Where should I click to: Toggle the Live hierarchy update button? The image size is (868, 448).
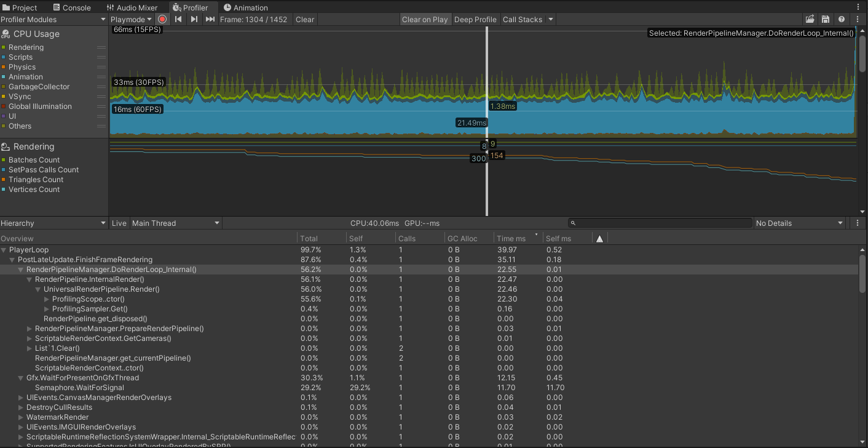(119, 223)
